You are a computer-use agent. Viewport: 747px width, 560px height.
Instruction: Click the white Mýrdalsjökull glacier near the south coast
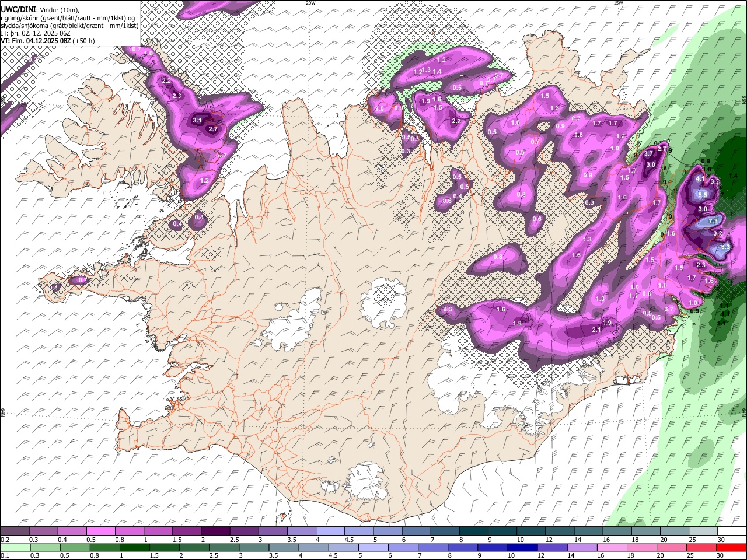click(x=366, y=482)
